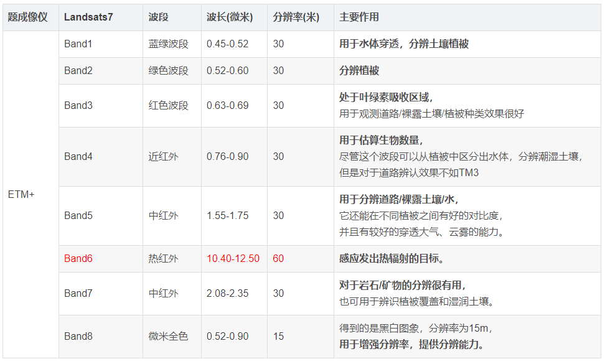
Task: Select 用于分辨道路/裸露土壤/水 description
Action: 399,200
